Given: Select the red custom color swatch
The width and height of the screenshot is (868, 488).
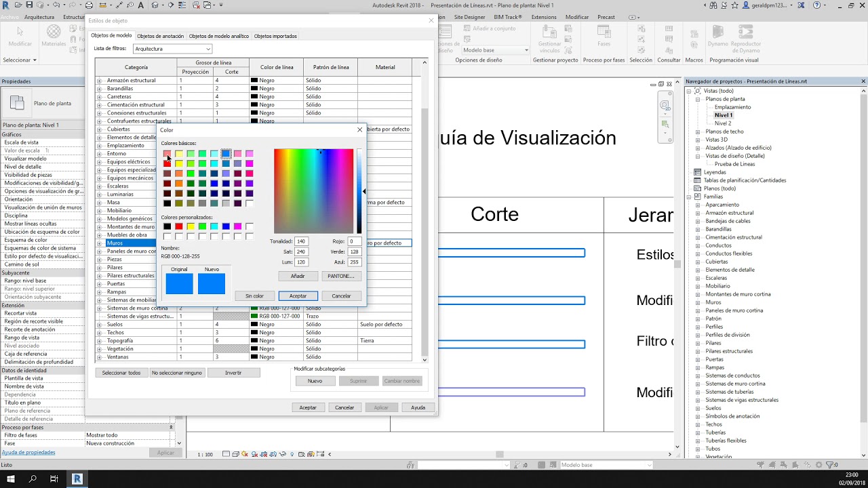Looking at the screenshot, I should (179, 226).
